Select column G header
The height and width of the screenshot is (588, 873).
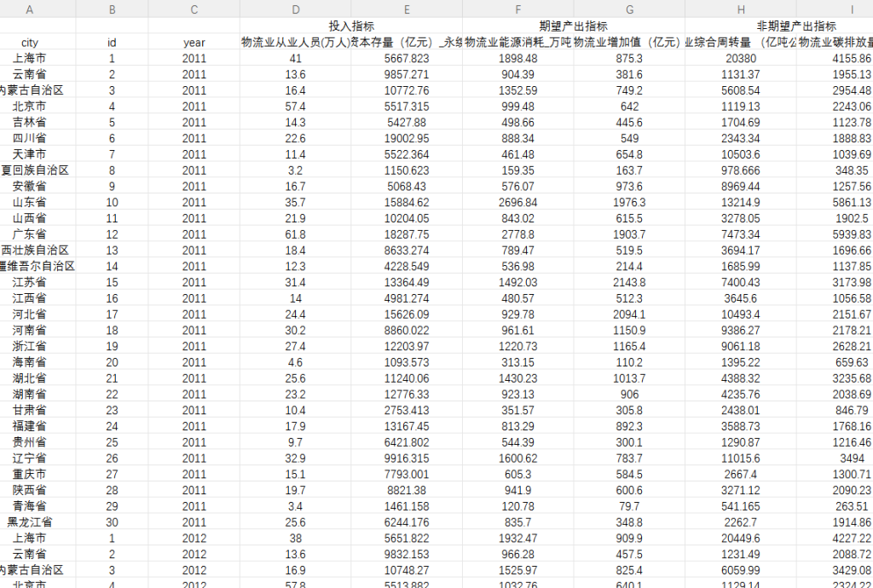pyautogui.click(x=630, y=9)
